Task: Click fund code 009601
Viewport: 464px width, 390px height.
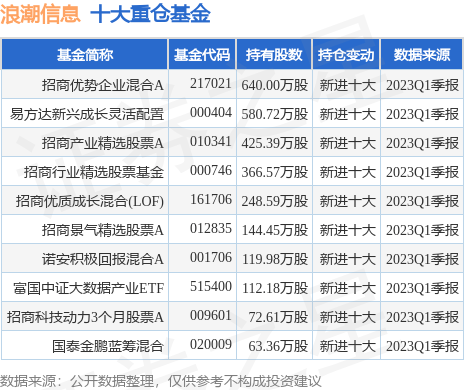Action: click(x=211, y=315)
